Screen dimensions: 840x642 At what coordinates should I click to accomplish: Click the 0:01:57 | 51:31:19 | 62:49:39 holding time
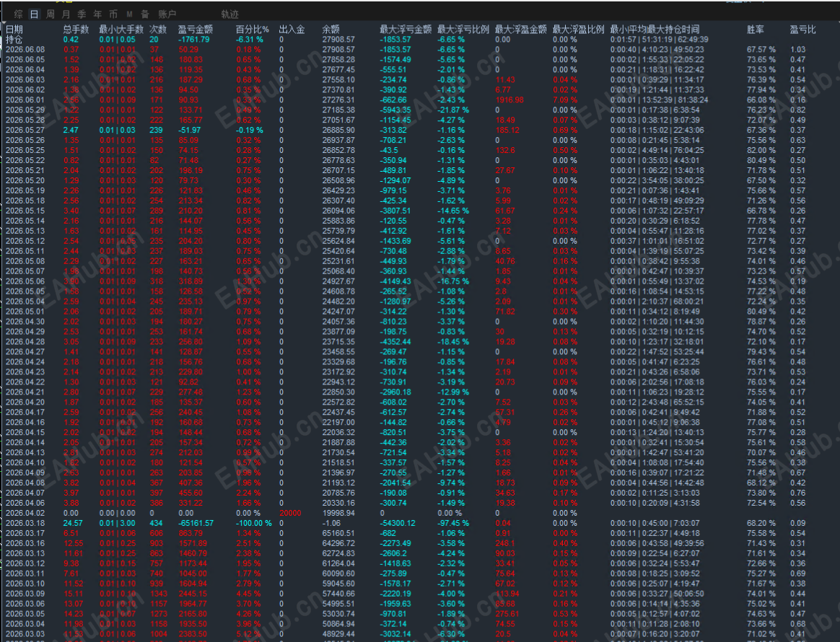660,40
